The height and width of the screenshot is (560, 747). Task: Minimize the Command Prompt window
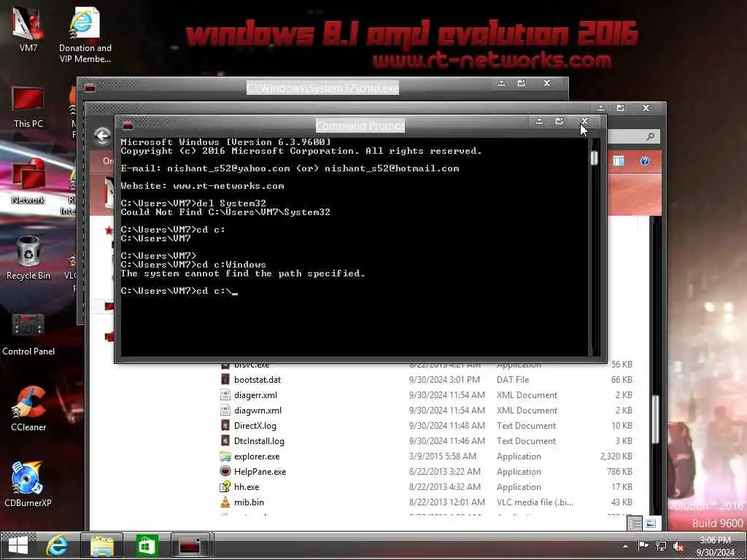click(539, 122)
